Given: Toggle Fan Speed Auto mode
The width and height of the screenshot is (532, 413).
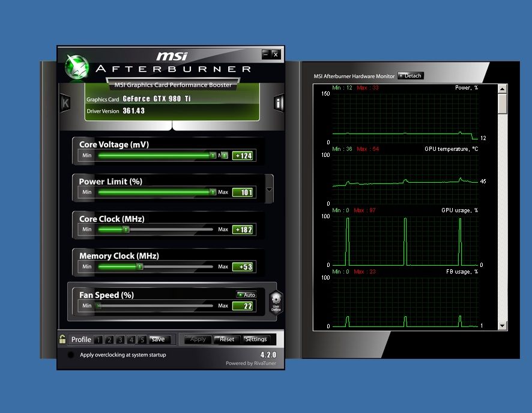Looking at the screenshot, I should pyautogui.click(x=246, y=295).
